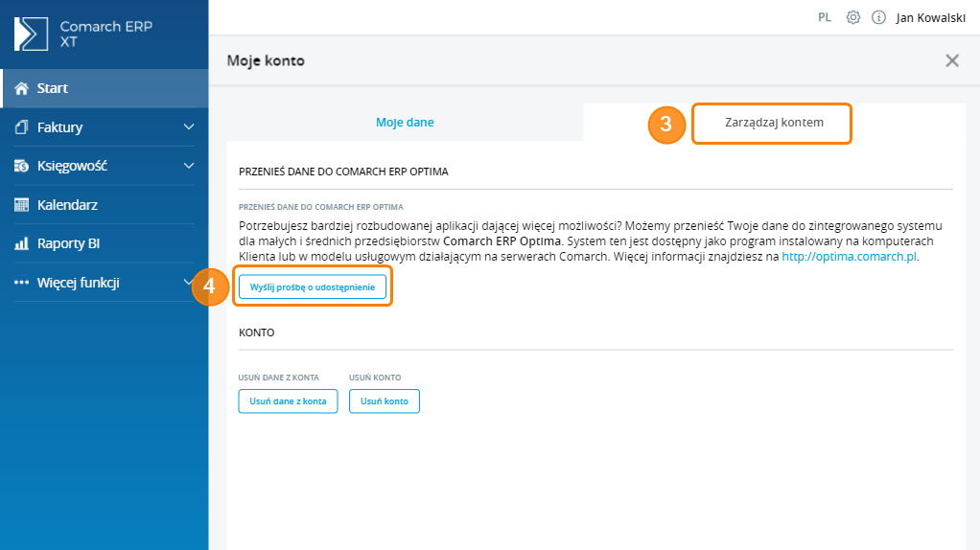
Task: Open the http://optima.comarch.pl link
Action: point(849,257)
